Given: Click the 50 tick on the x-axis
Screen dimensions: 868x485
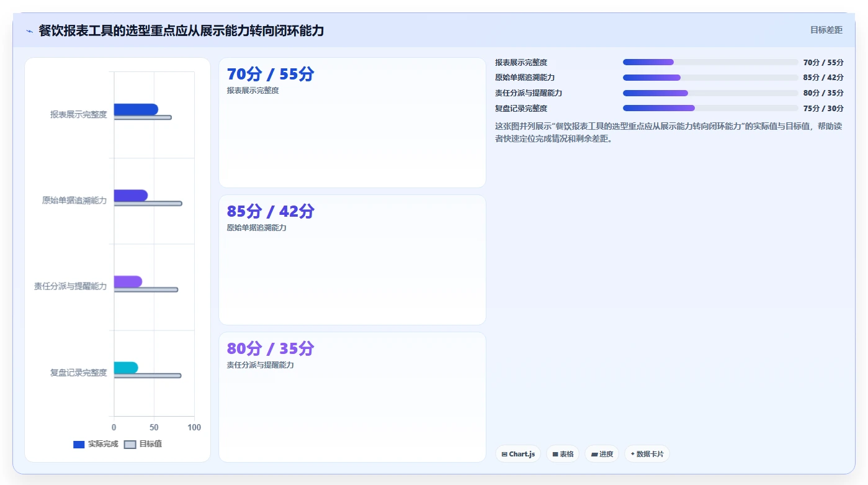Looking at the screenshot, I should point(154,427).
